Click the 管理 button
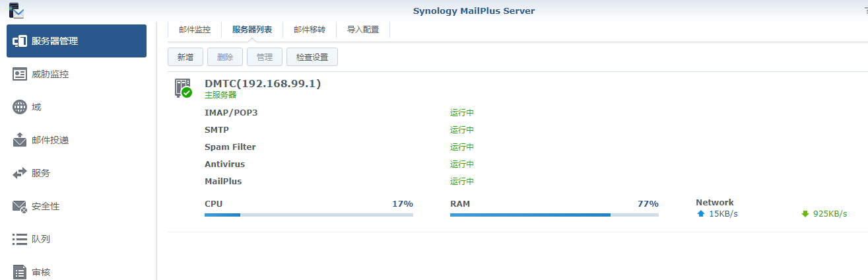Screen dimensions: 868x280 (265, 57)
